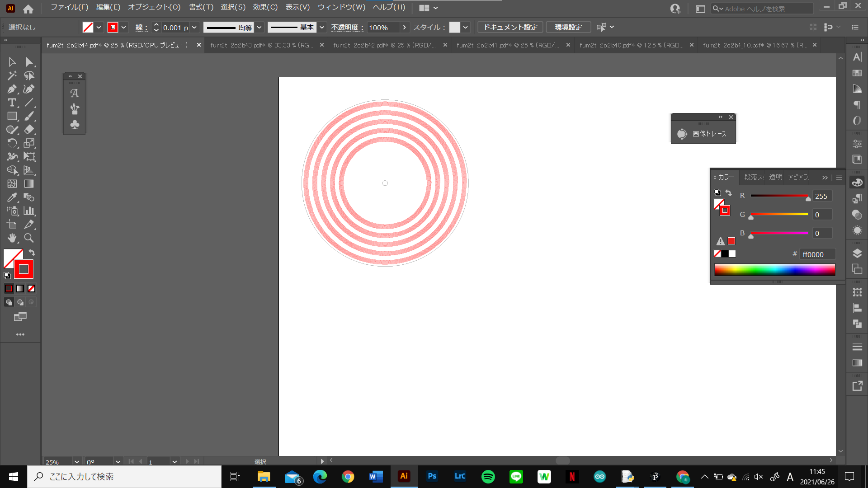Expand the zoom level dropdown
868x488 pixels.
pyautogui.click(x=77, y=462)
